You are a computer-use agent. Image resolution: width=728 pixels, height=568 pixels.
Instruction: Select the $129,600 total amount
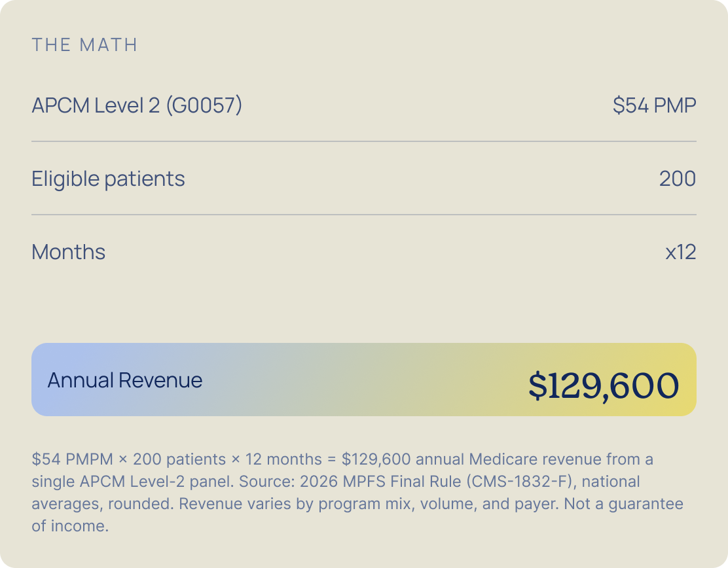click(x=604, y=385)
